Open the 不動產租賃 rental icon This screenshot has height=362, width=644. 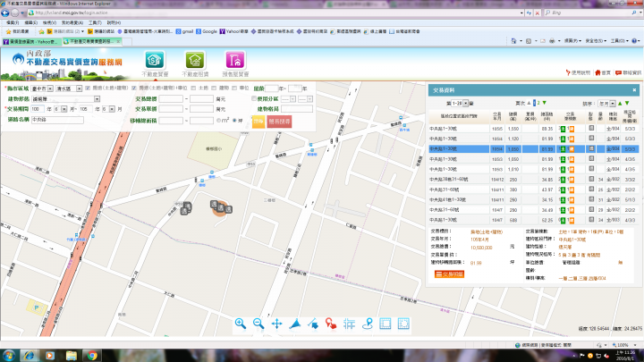click(195, 61)
